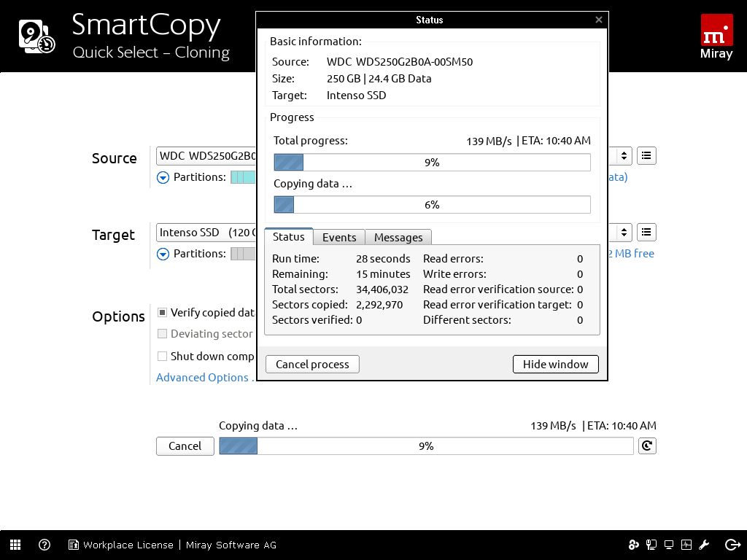Toggle the Verify copied data checkbox

(x=163, y=313)
